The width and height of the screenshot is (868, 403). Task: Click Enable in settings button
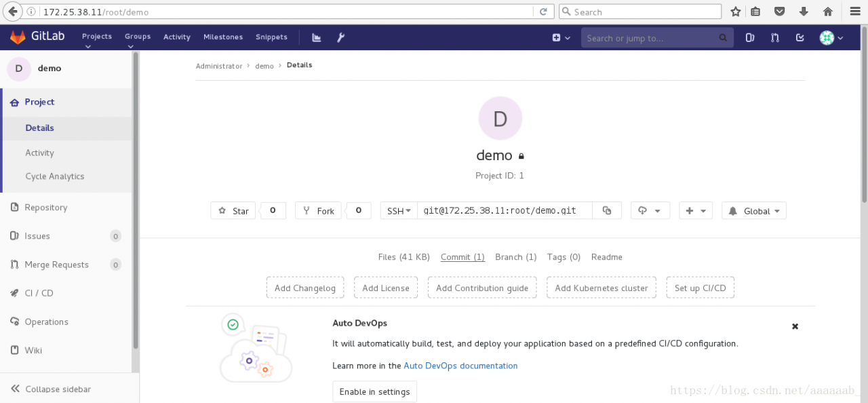coord(374,391)
